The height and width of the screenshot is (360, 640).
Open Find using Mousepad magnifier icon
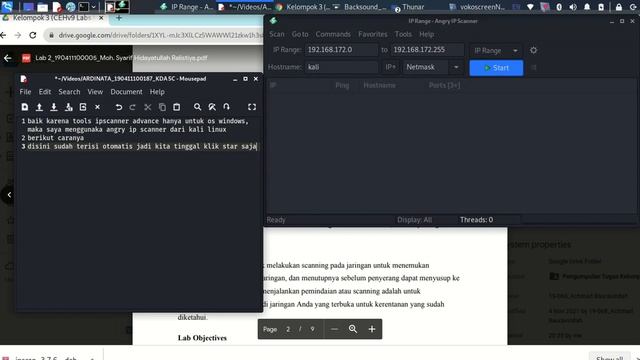[197, 107]
